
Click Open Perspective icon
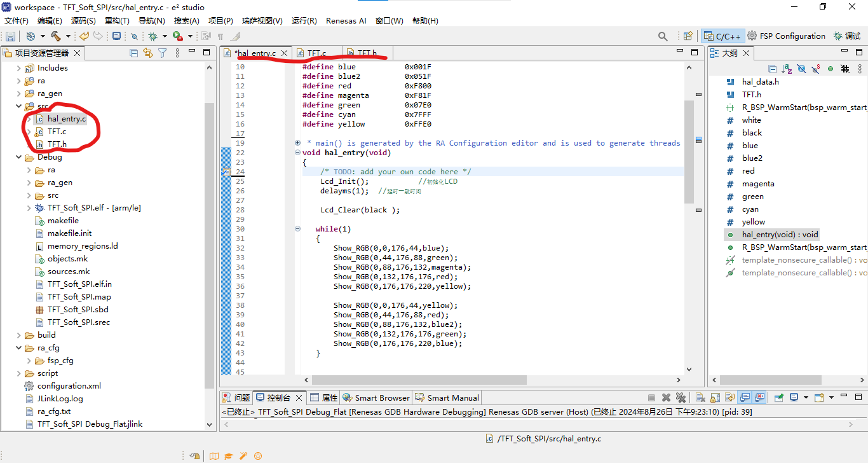click(688, 36)
